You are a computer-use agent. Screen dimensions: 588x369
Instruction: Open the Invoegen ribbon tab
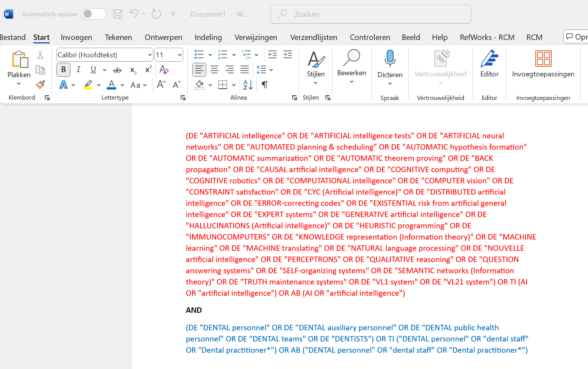pos(76,37)
